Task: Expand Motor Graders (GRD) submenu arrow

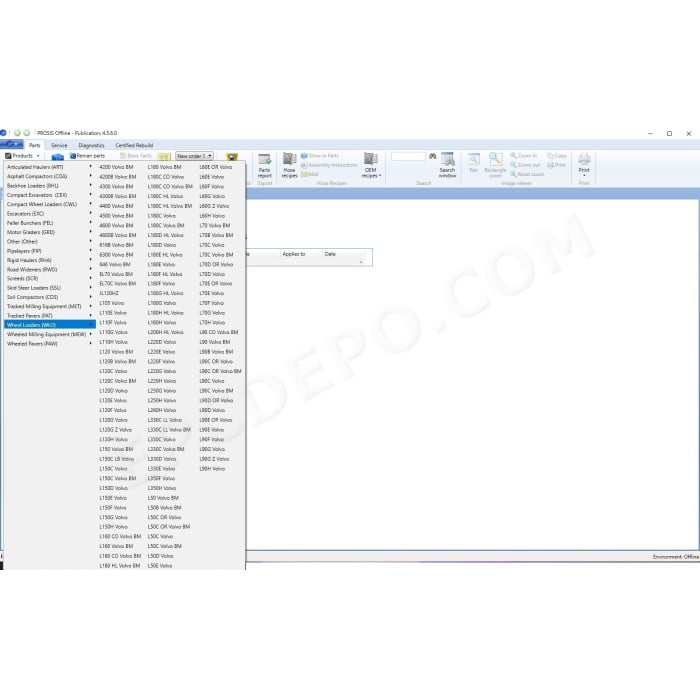Action: (91, 232)
